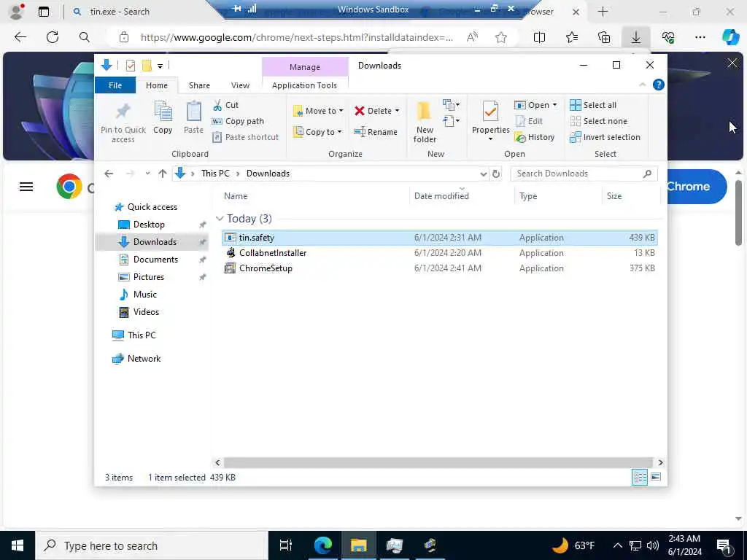Open the Application Tools tab
747x560 pixels.
pos(304,85)
